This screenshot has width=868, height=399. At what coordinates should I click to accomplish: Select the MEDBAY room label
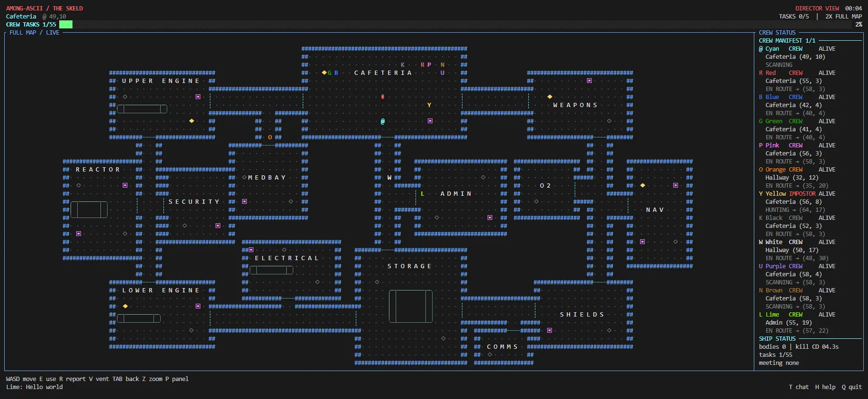pos(267,178)
